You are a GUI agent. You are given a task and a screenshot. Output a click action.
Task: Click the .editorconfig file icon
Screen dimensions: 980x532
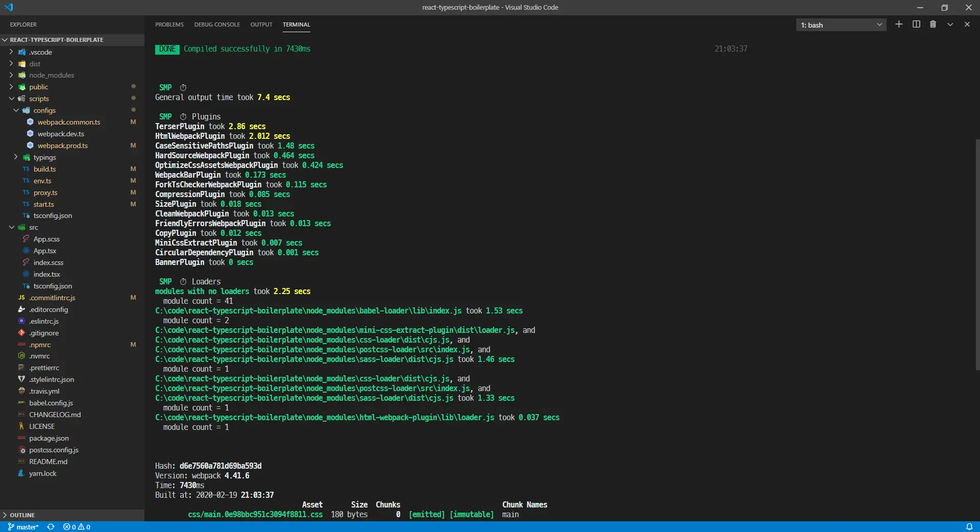tap(21, 309)
